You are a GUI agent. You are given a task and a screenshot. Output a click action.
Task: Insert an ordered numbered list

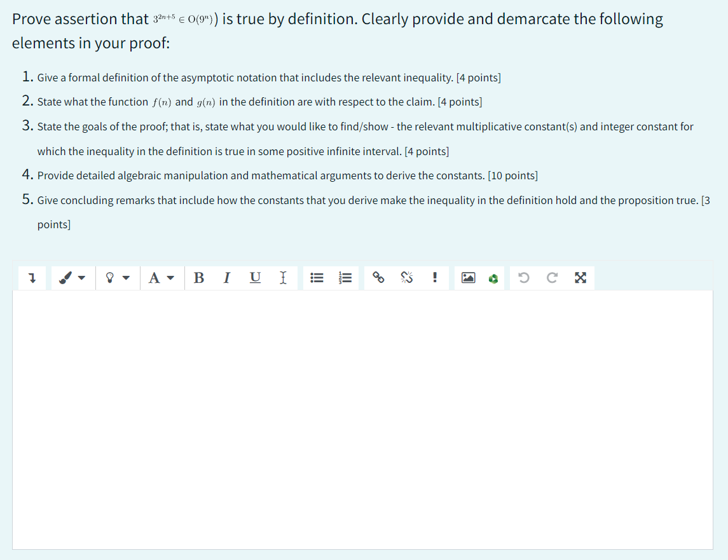click(x=345, y=278)
